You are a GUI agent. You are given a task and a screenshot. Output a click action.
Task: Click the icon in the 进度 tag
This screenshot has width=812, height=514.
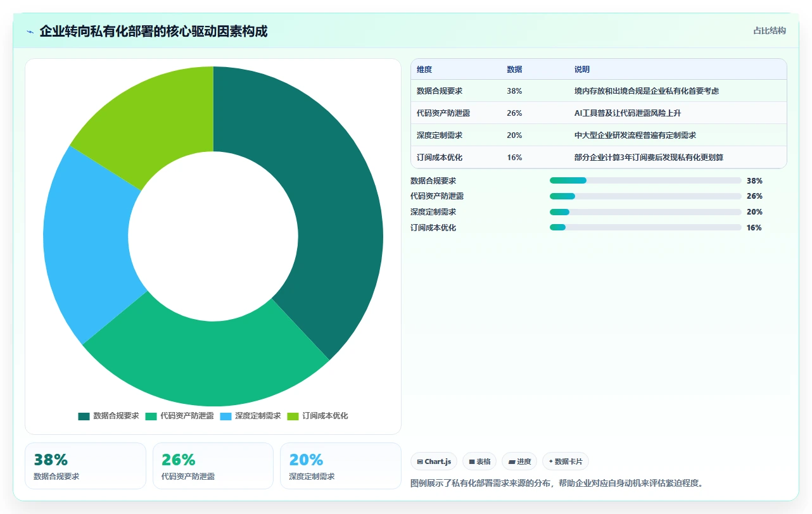tap(512, 462)
